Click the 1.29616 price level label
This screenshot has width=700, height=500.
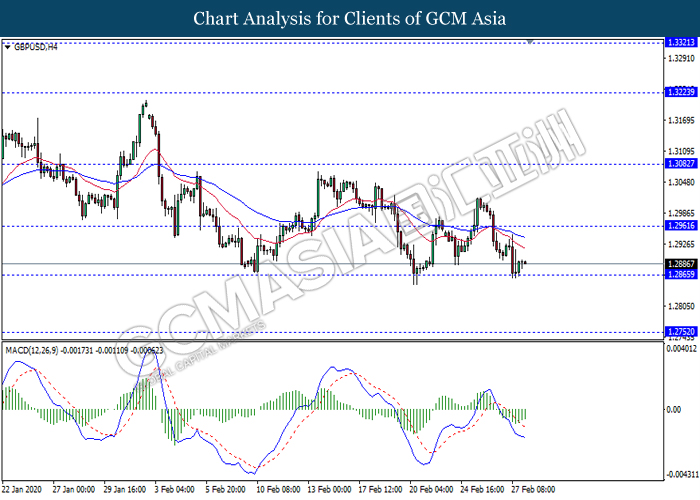click(681, 225)
